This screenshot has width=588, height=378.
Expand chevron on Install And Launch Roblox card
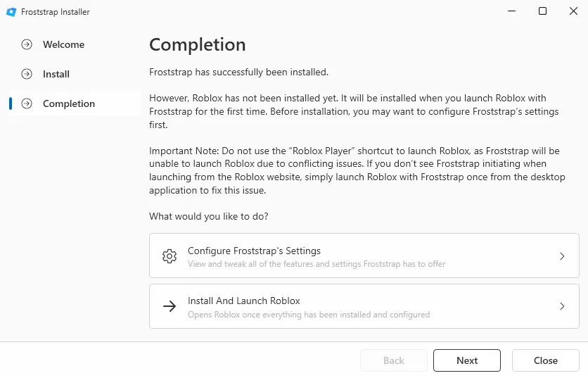tap(562, 306)
